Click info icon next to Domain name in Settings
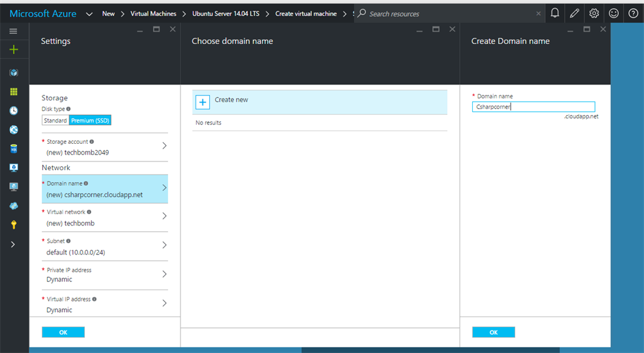 (x=86, y=183)
